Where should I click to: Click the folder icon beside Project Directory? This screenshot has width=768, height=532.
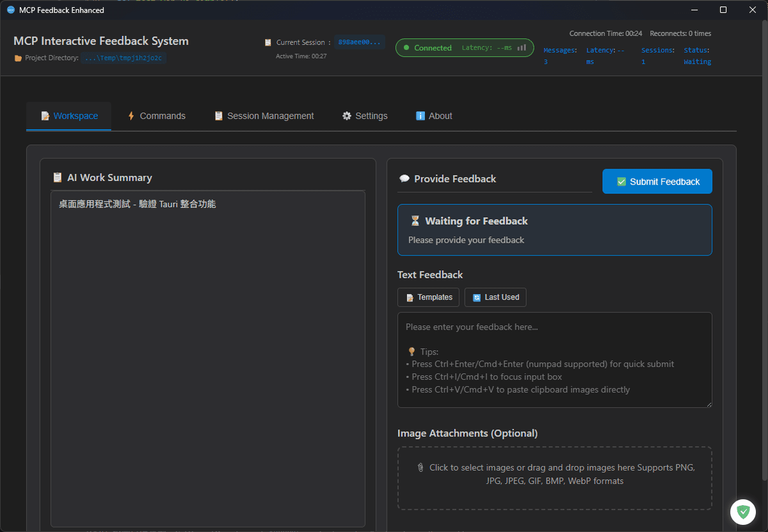[18, 58]
